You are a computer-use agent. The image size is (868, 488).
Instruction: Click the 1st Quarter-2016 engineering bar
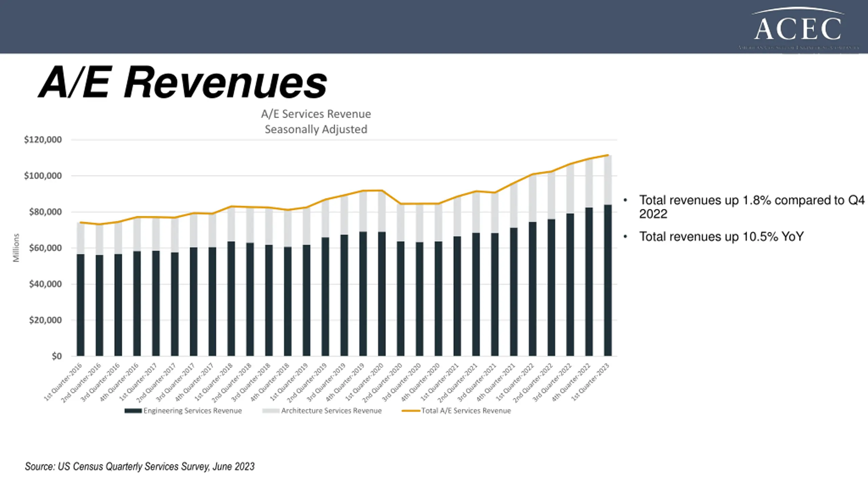(80, 305)
